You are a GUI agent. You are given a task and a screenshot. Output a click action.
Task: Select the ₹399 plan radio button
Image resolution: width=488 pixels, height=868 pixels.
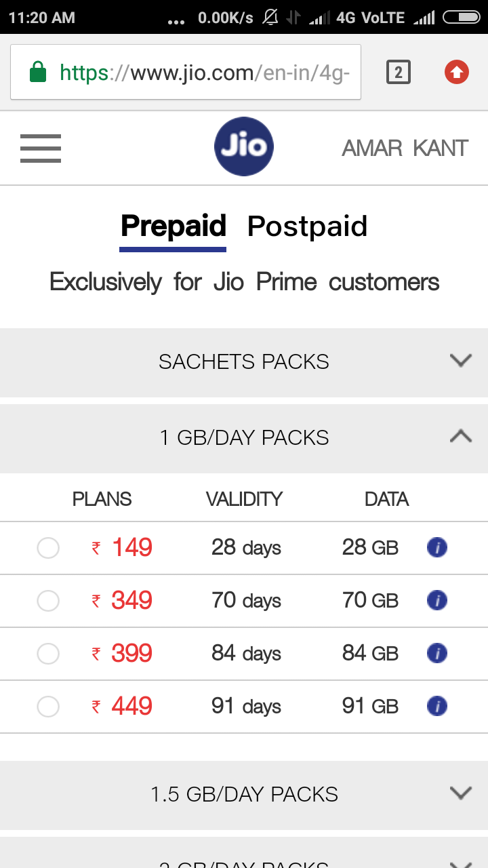[x=48, y=653]
